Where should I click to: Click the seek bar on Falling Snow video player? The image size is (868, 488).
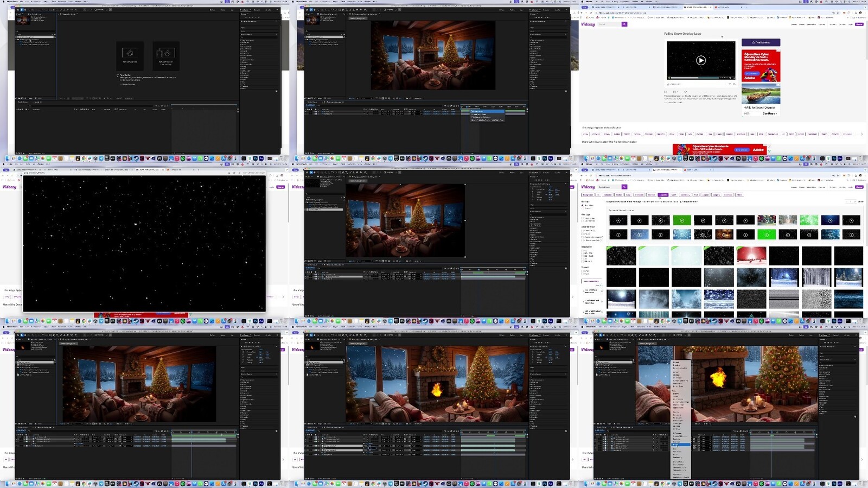pos(700,78)
